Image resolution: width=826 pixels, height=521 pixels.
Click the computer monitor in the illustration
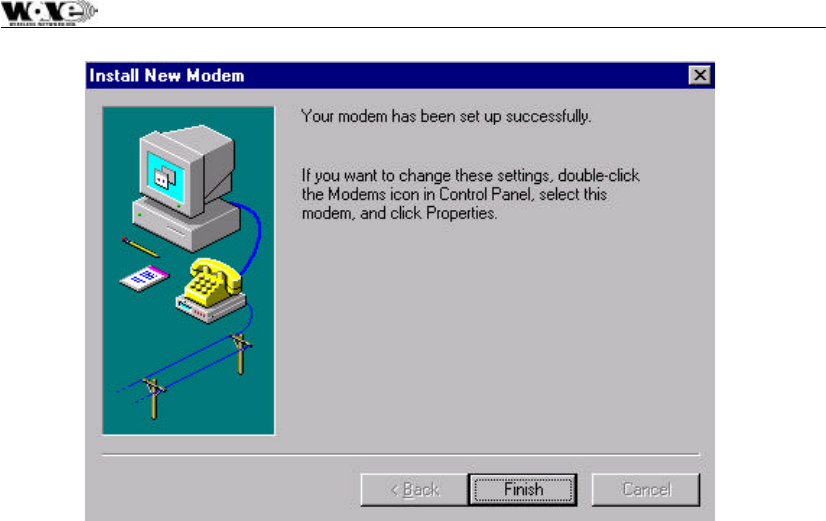(x=185, y=169)
